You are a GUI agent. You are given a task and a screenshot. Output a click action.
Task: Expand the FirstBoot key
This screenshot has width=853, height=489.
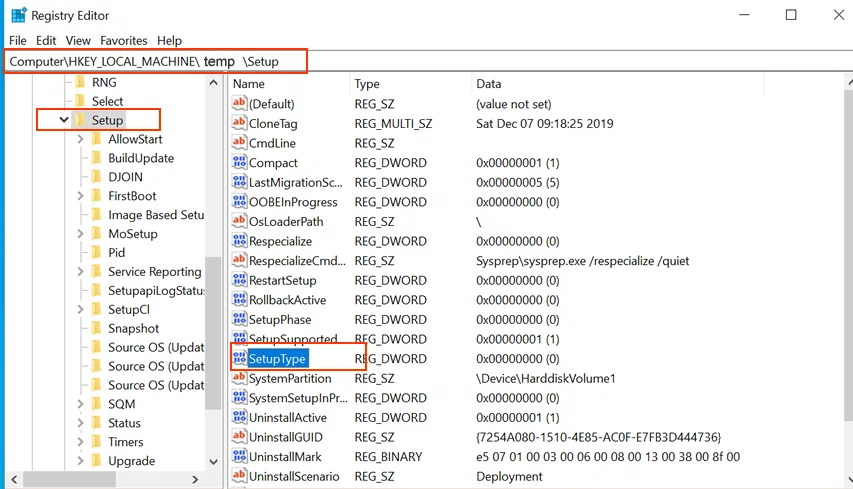[x=81, y=195]
